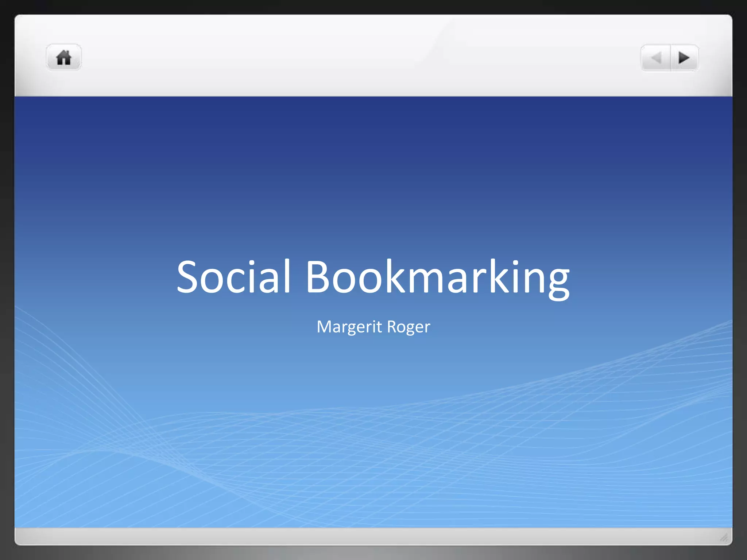Viewport: 747px width, 560px height.
Task: Select the "Social Bookmarking" title text
Action: (x=373, y=276)
